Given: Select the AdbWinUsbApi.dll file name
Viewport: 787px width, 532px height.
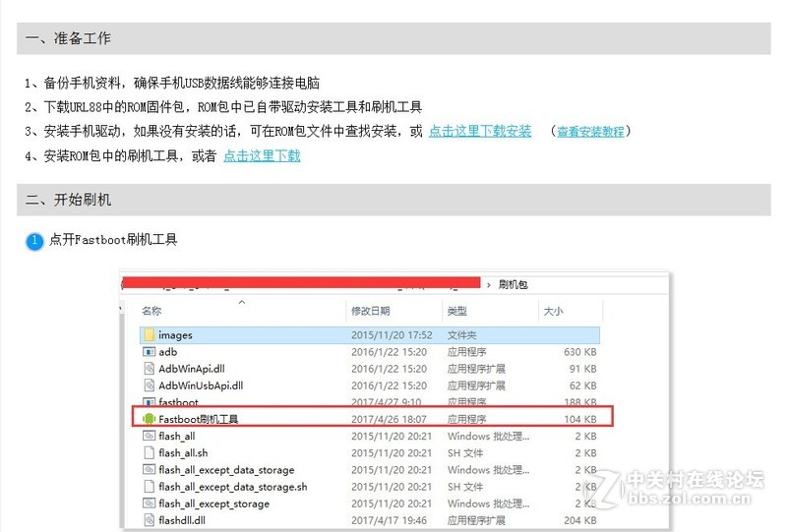Looking at the screenshot, I should (x=201, y=385).
